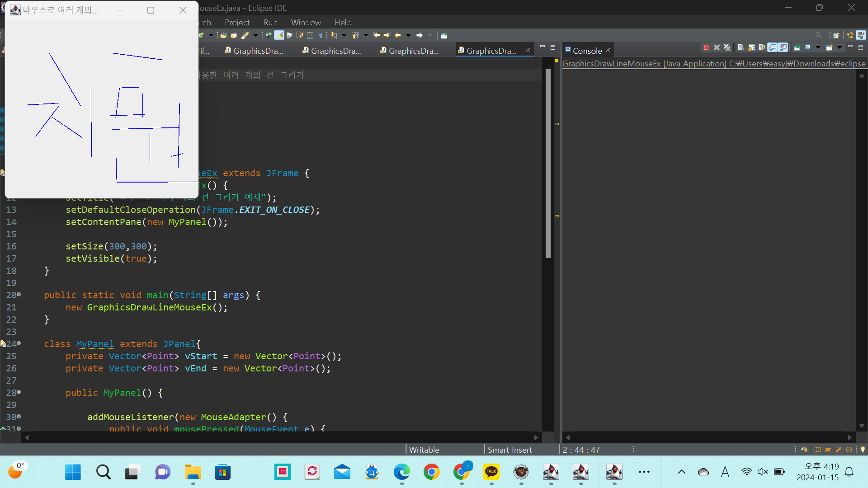868x488 pixels.
Task: Collapse the main method at line 20
Action: 19,295
